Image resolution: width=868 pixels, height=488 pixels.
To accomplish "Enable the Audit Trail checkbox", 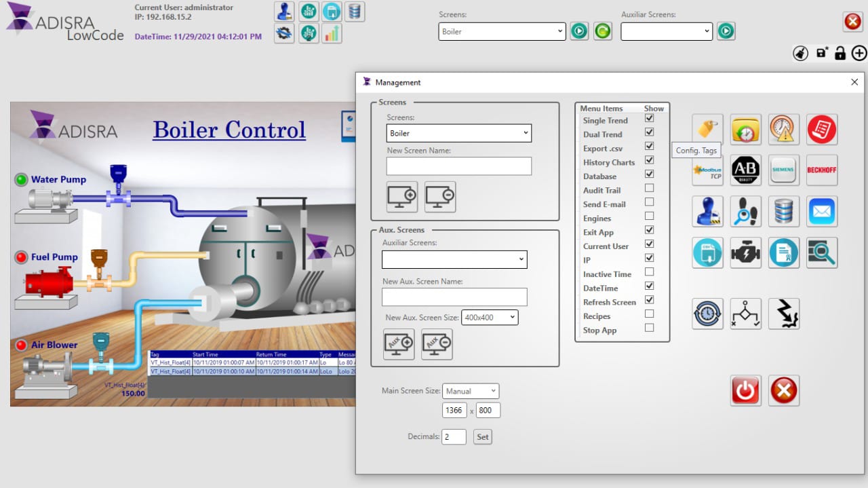I will click(649, 188).
